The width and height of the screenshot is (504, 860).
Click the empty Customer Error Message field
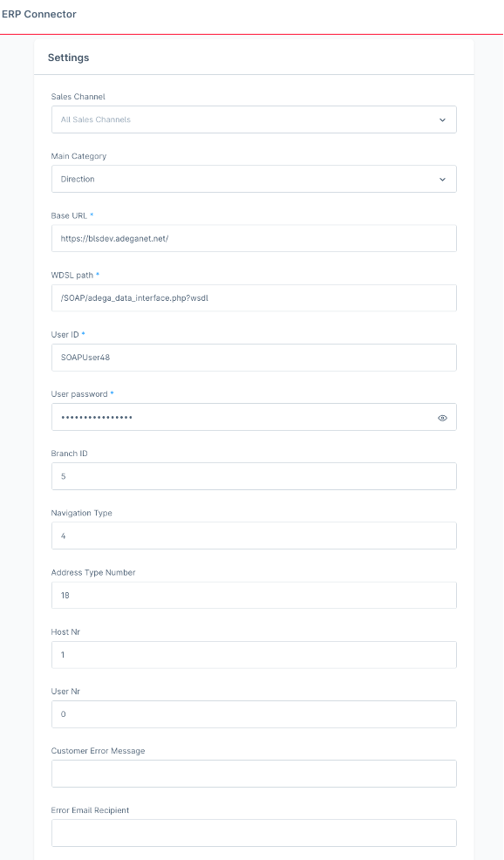point(253,773)
